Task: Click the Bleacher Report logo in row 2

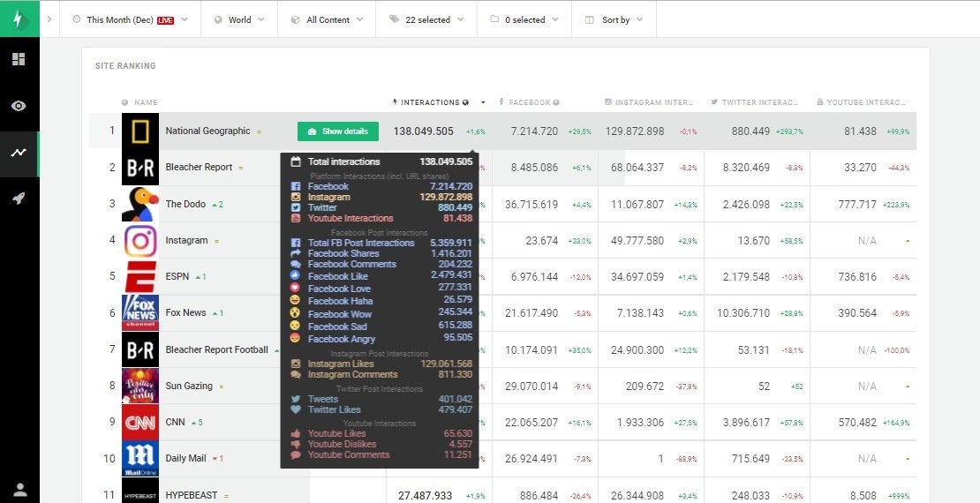Action: [140, 168]
